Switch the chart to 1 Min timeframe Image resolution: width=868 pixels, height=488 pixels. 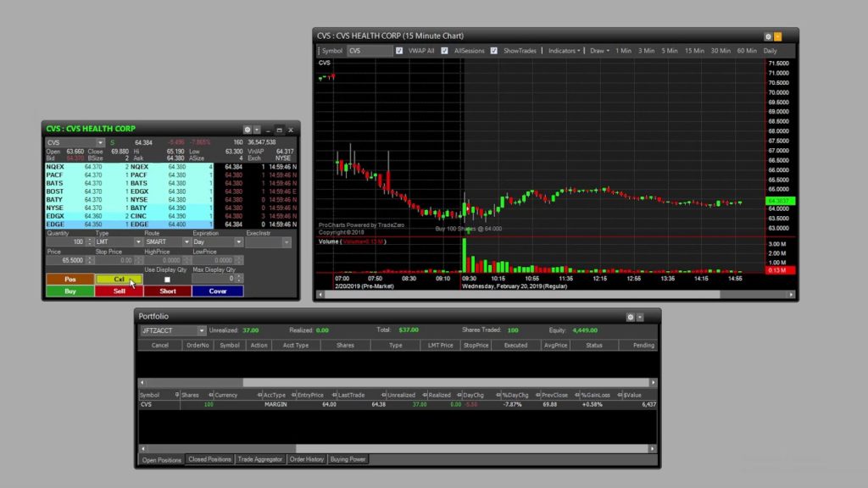pos(622,51)
